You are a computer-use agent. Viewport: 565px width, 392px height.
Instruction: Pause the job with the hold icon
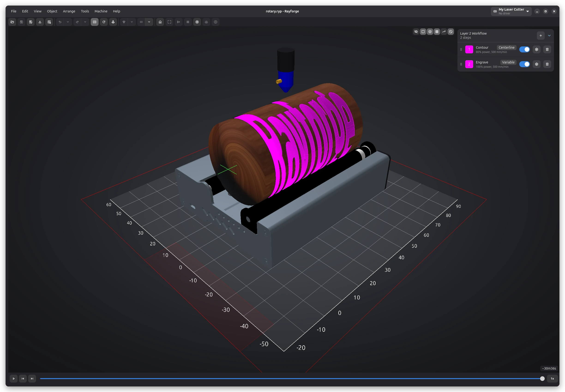pos(188,22)
